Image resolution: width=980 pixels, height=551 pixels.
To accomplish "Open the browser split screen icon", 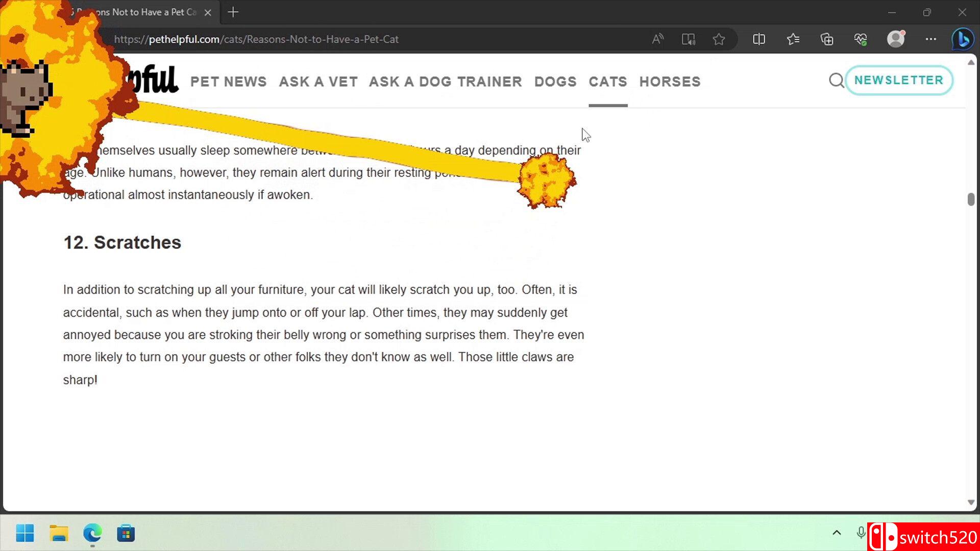I will (x=759, y=38).
